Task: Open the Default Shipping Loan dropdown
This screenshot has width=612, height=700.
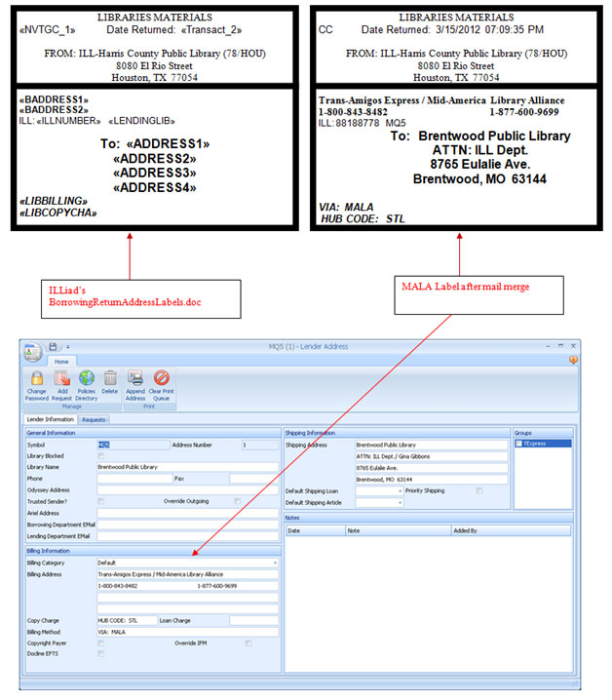Action: coord(400,491)
